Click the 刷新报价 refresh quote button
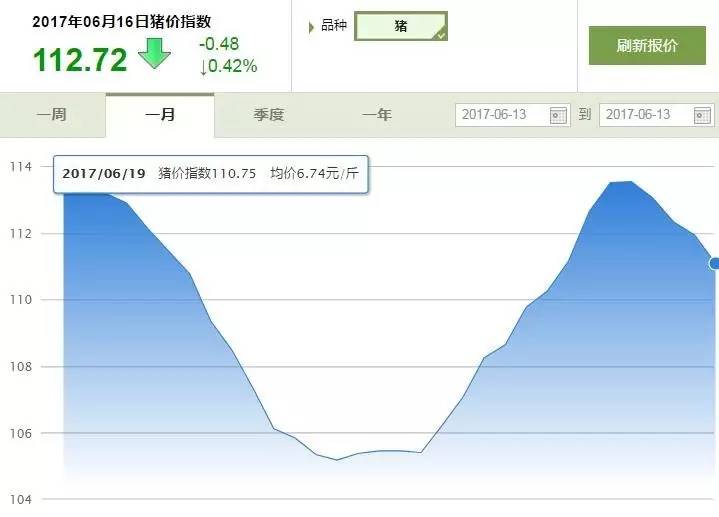Image resolution: width=719 pixels, height=517 pixels. [x=647, y=45]
